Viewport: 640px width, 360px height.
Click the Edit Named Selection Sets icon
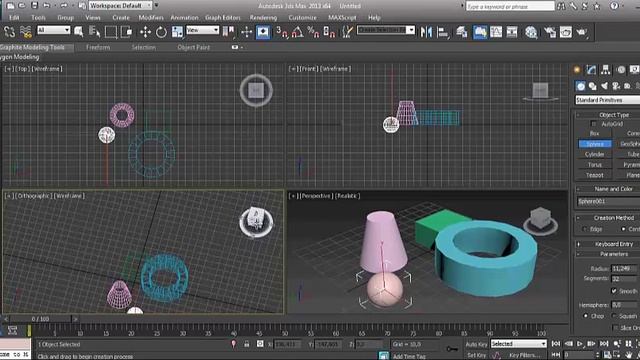pyautogui.click(x=347, y=32)
